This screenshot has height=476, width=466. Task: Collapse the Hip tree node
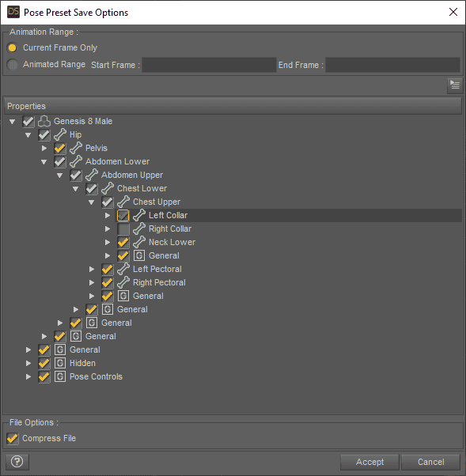(x=28, y=135)
